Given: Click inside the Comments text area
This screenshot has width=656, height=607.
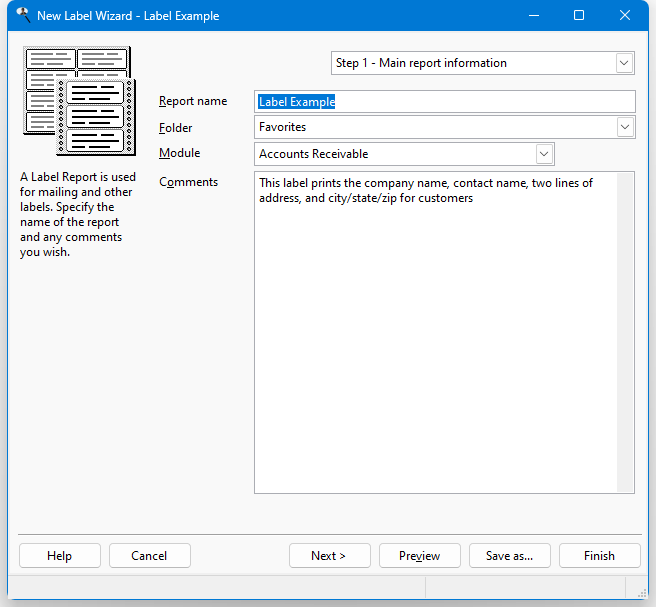Looking at the screenshot, I should (x=436, y=333).
